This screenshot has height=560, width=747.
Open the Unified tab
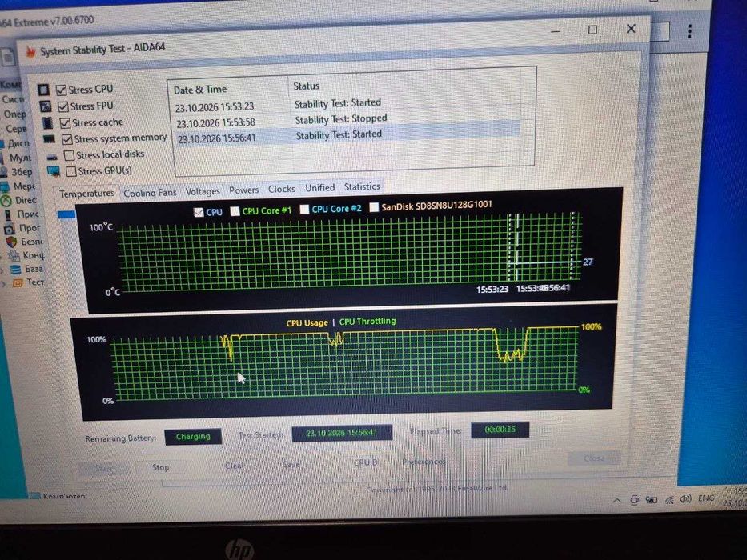pos(319,188)
